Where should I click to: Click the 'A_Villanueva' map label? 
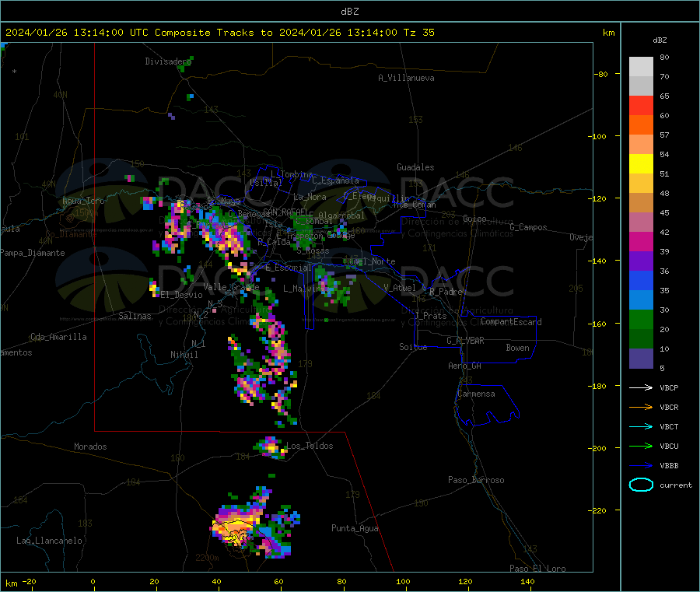click(406, 78)
